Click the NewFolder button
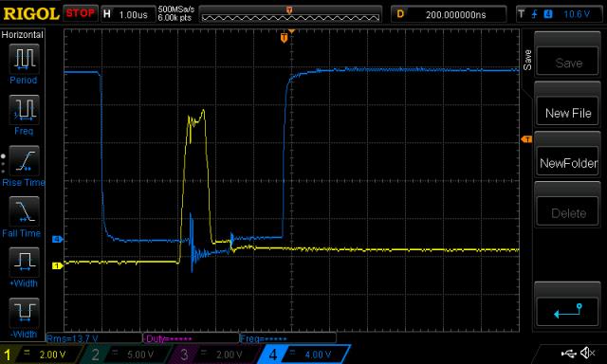 (x=567, y=163)
